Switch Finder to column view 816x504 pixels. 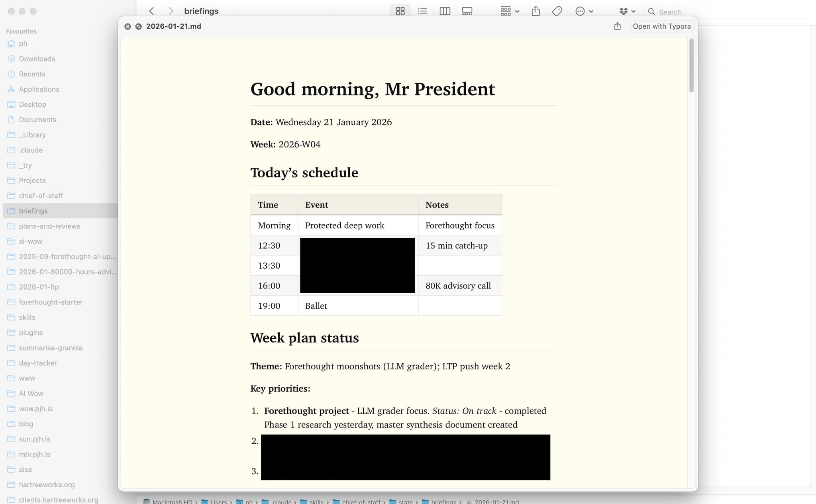click(444, 11)
